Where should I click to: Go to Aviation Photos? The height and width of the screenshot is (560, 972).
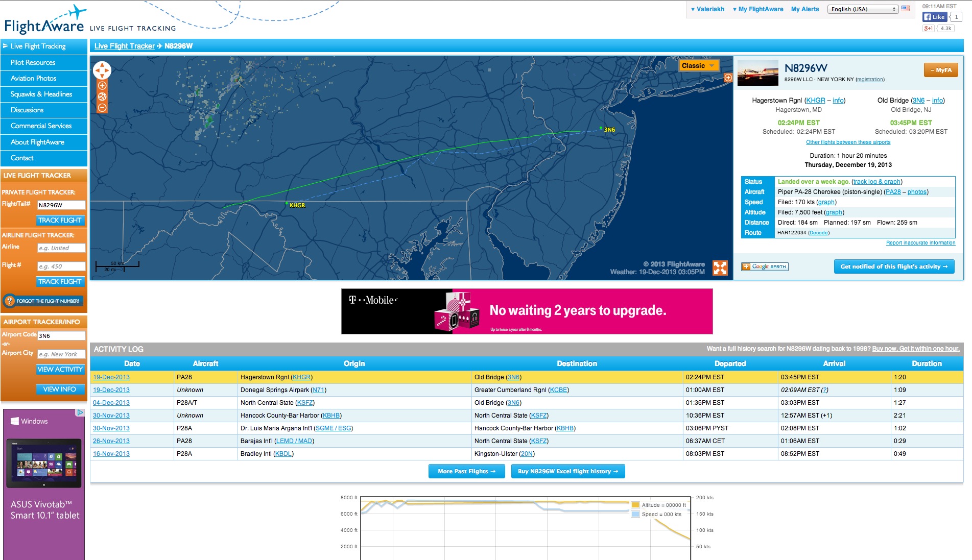44,78
